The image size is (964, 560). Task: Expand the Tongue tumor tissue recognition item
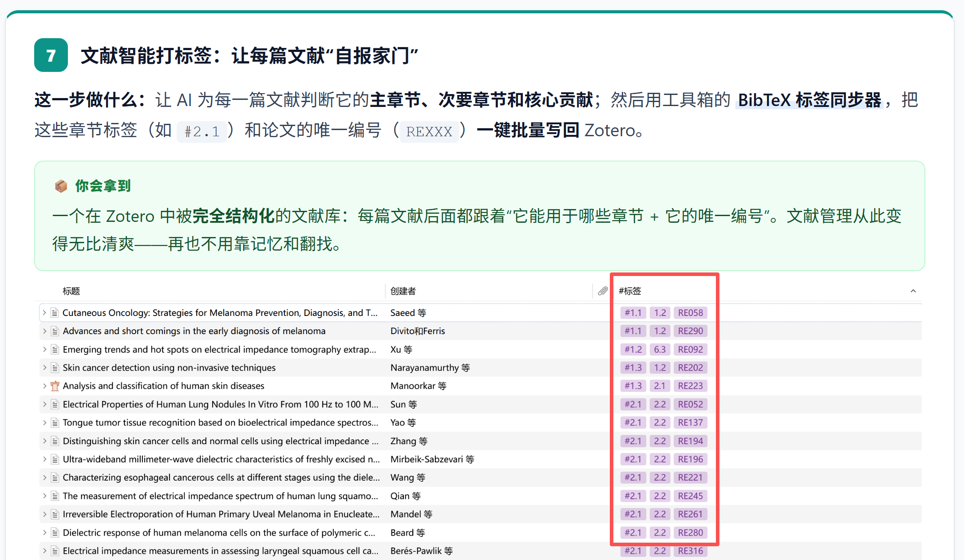pos(44,423)
